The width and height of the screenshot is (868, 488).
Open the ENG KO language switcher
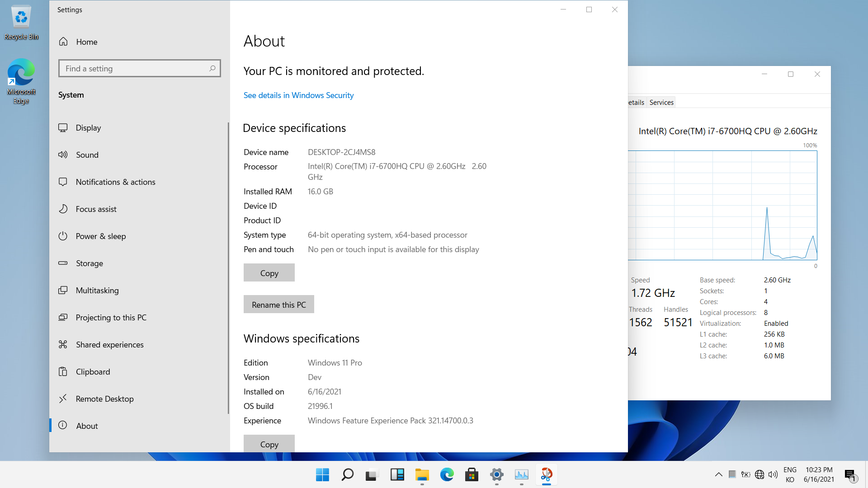pyautogui.click(x=790, y=475)
